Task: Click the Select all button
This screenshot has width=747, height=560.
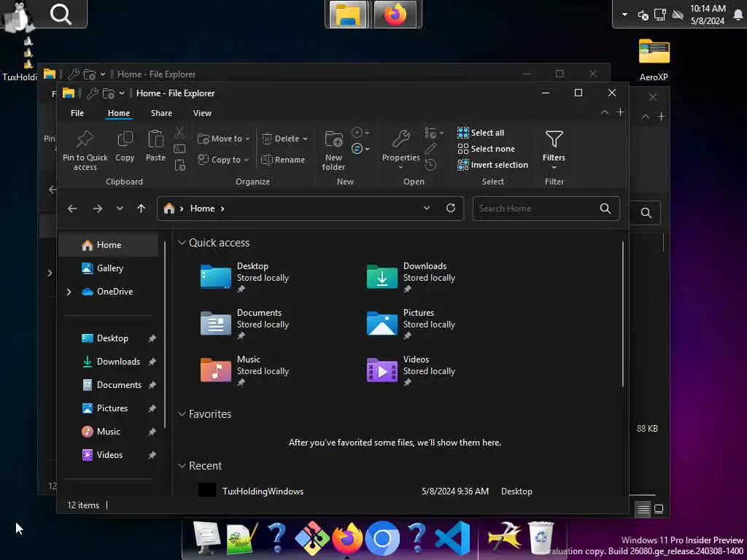Action: (x=481, y=133)
